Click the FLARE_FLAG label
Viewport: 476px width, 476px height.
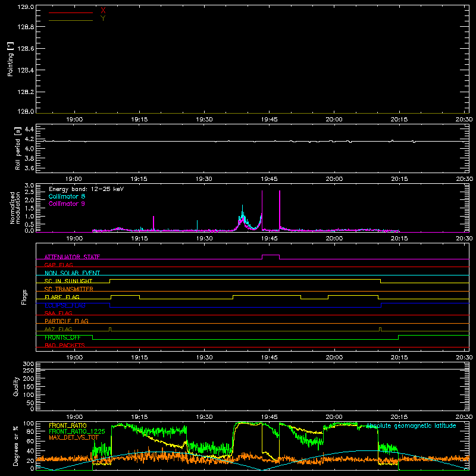(62, 297)
